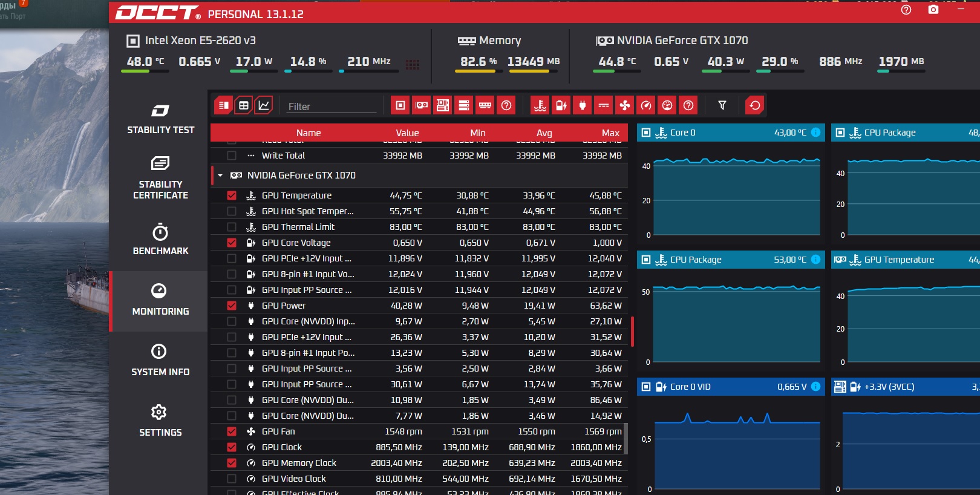Toggle fan sensor type filter
Viewport: 980px width, 495px height.
625,105
